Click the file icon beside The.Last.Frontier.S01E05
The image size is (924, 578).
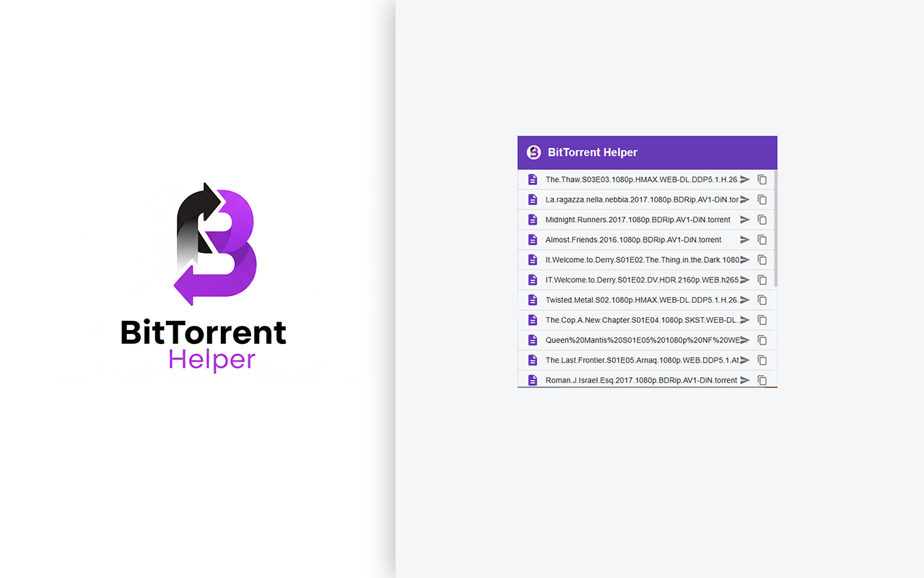(x=533, y=360)
